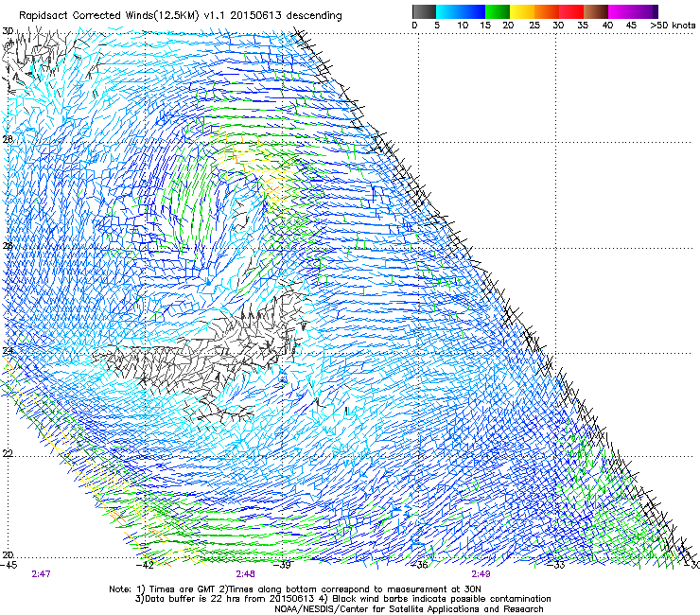This screenshot has width=700, height=615.
Task: Click the longitude label '-45' on bottom axis
Action: (x=9, y=565)
